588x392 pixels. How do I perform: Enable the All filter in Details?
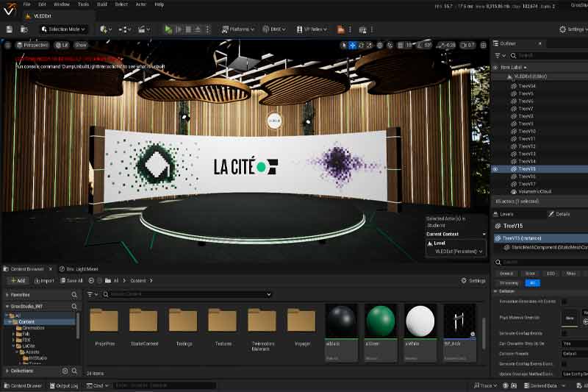pos(532,283)
